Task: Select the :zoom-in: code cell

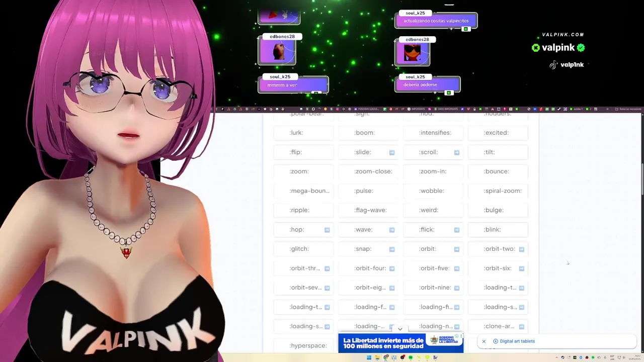Action: click(433, 171)
